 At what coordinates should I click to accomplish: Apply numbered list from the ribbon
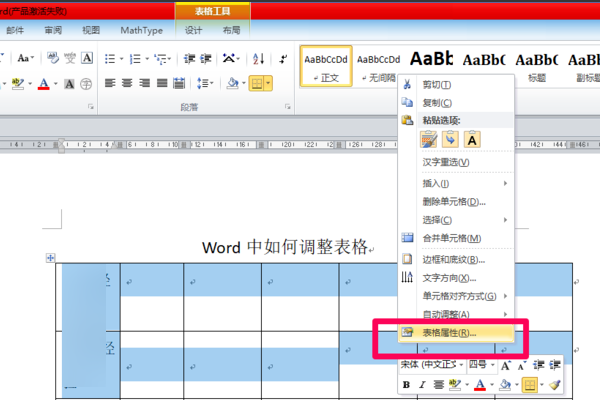point(135,59)
